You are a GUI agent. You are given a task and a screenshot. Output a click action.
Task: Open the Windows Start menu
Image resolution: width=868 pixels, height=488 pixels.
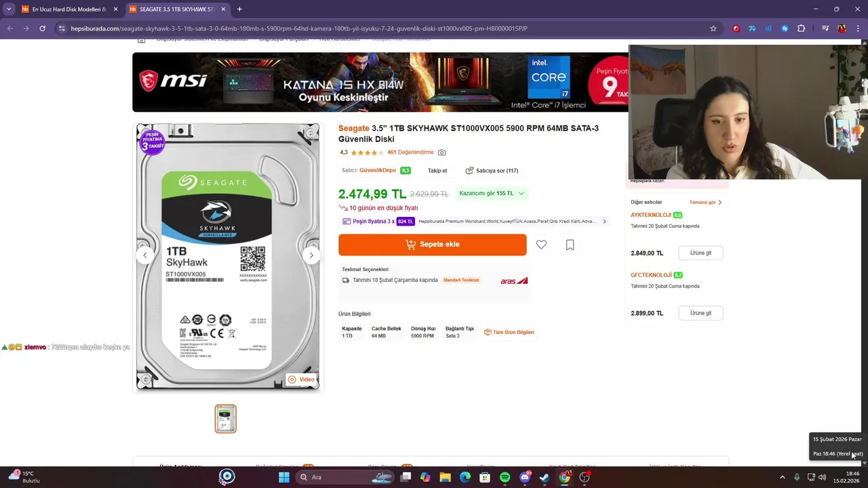click(x=284, y=477)
